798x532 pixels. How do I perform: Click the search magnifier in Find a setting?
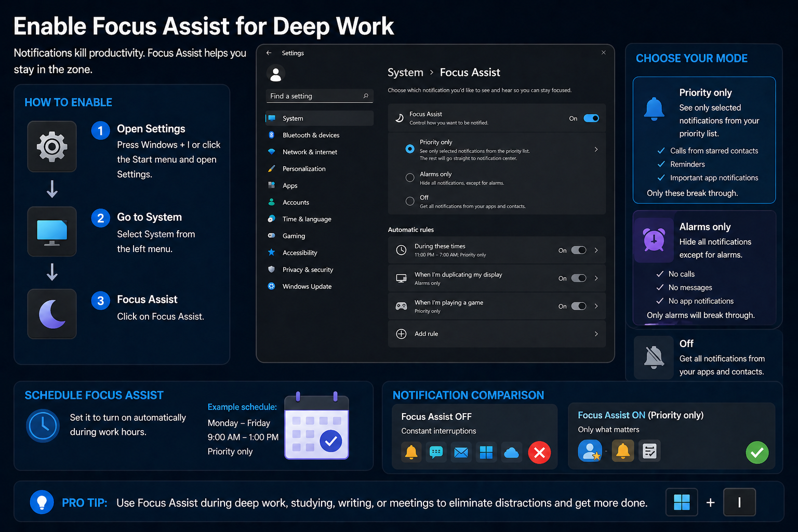(x=366, y=96)
